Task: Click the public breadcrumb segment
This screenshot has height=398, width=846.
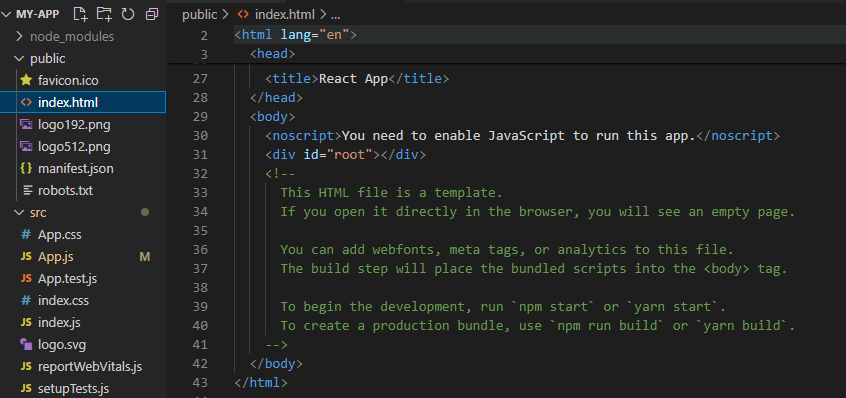Action: [x=200, y=15]
